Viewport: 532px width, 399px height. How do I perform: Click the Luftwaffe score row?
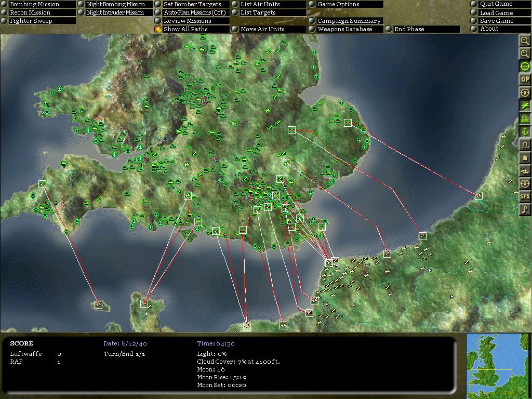pyautogui.click(x=36, y=354)
